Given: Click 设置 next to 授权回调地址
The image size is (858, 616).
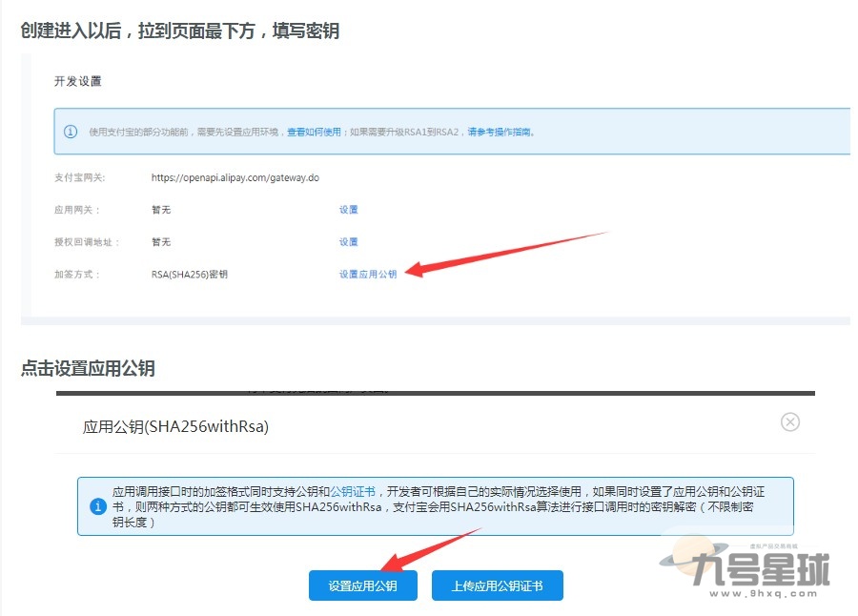Looking at the screenshot, I should pos(347,241).
